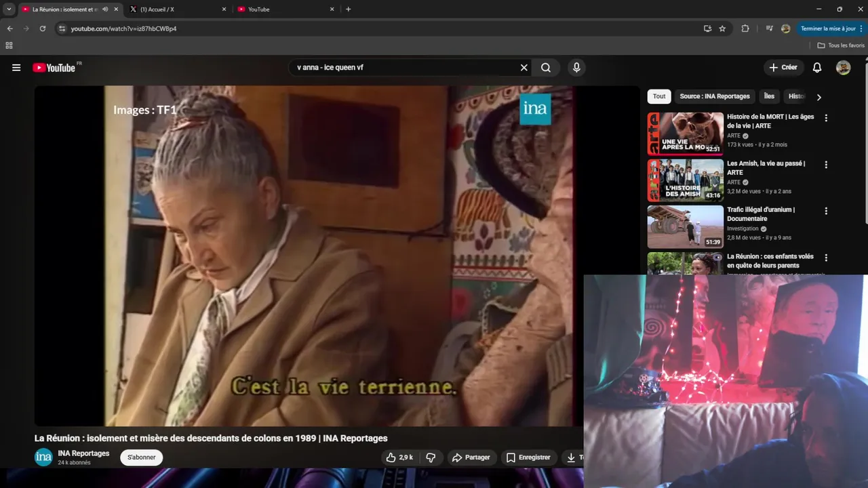
Task: Open YouTube notifications bell
Action: [817, 68]
